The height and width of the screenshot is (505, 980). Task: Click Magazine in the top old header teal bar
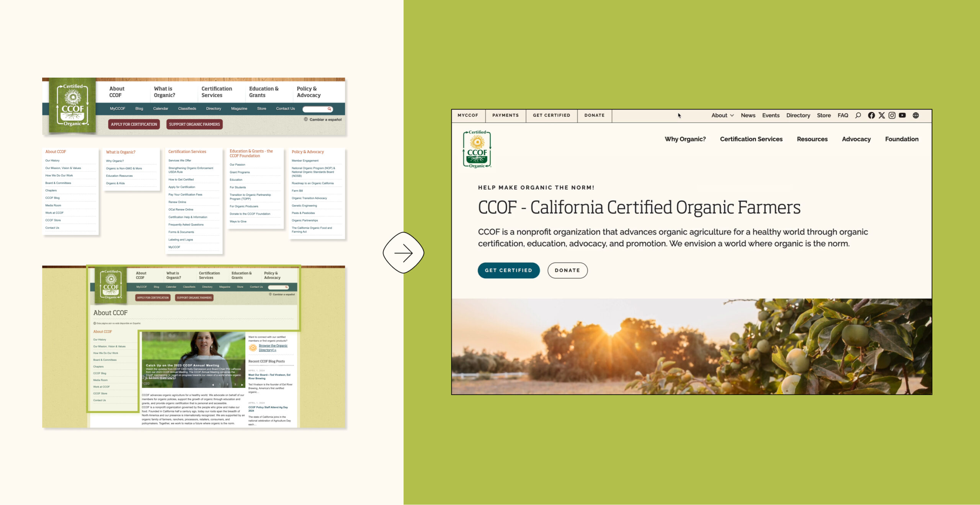239,109
